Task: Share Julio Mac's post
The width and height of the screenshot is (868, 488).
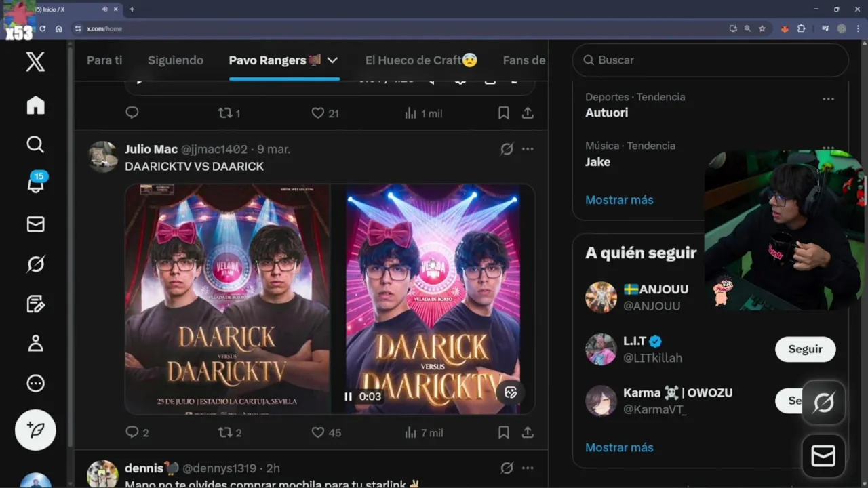Action: click(528, 432)
